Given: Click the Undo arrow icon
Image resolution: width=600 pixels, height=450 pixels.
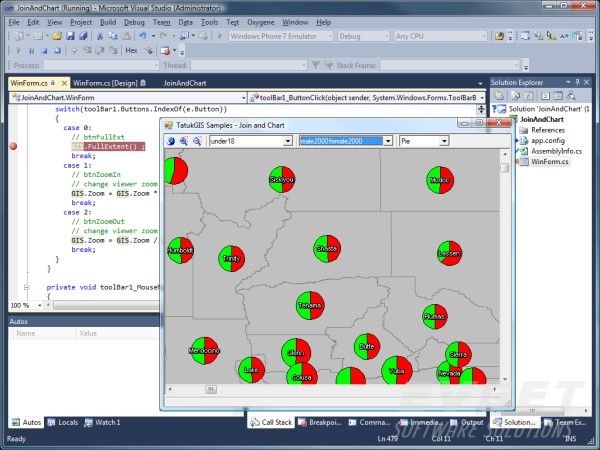Looking at the screenshot, I should (x=143, y=36).
